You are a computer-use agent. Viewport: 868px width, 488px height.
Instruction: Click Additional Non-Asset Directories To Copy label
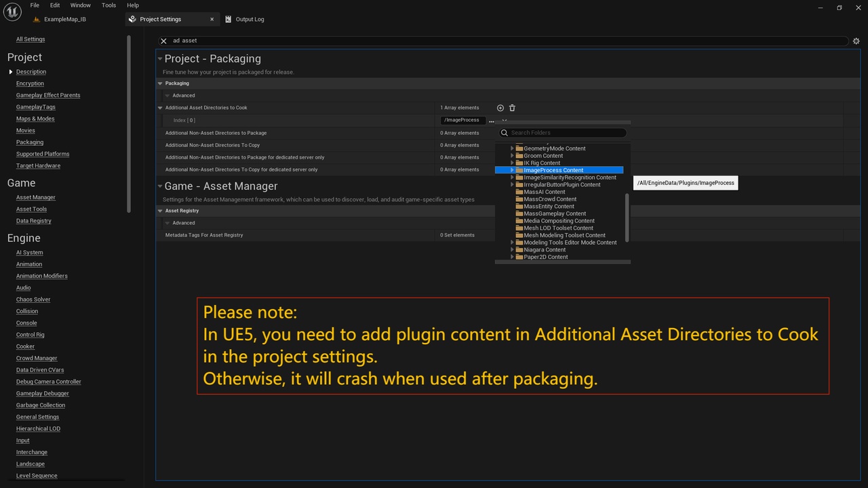tap(212, 145)
